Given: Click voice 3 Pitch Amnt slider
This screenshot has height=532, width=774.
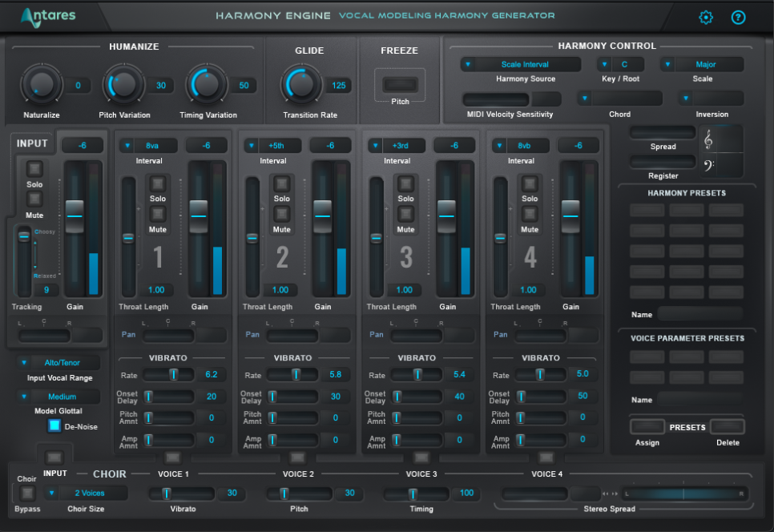Looking at the screenshot, I should tap(417, 418).
